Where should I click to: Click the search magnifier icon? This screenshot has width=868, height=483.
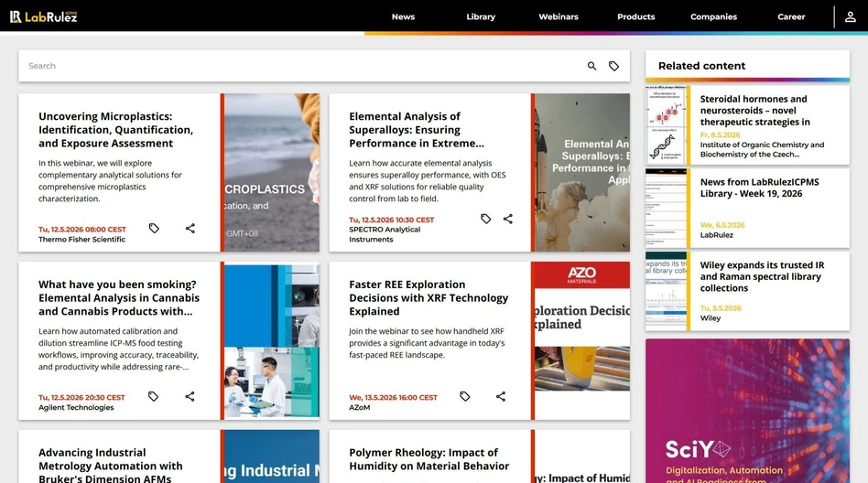click(x=591, y=67)
